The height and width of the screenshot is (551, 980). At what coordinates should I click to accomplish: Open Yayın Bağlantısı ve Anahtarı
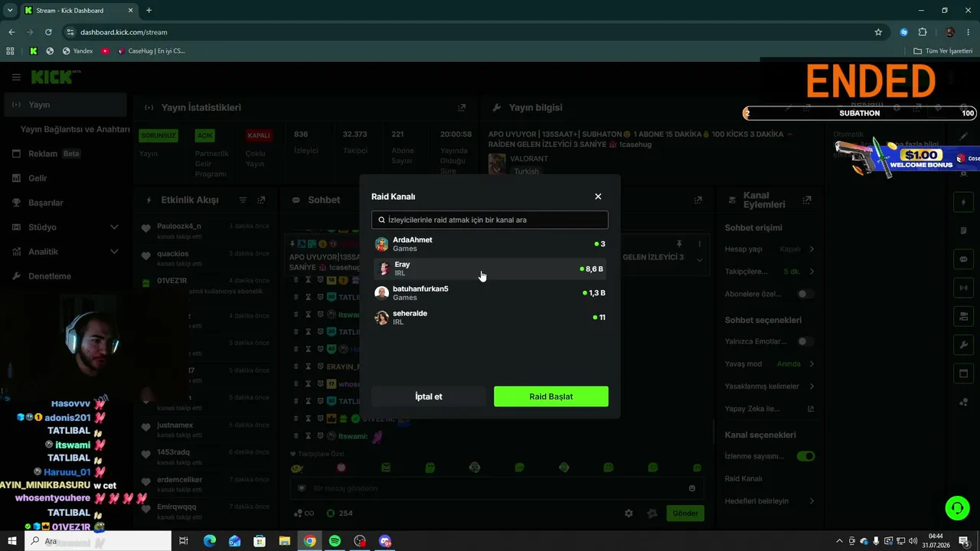(x=75, y=129)
